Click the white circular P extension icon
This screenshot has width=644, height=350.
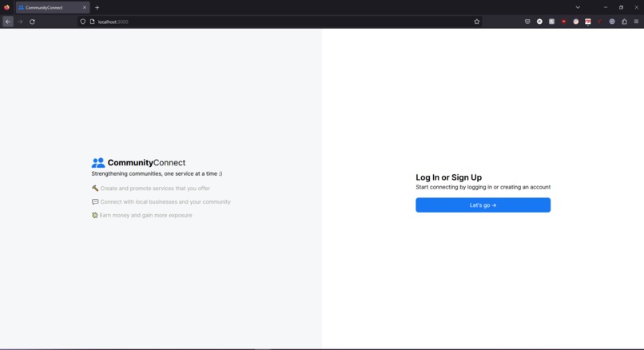click(539, 22)
